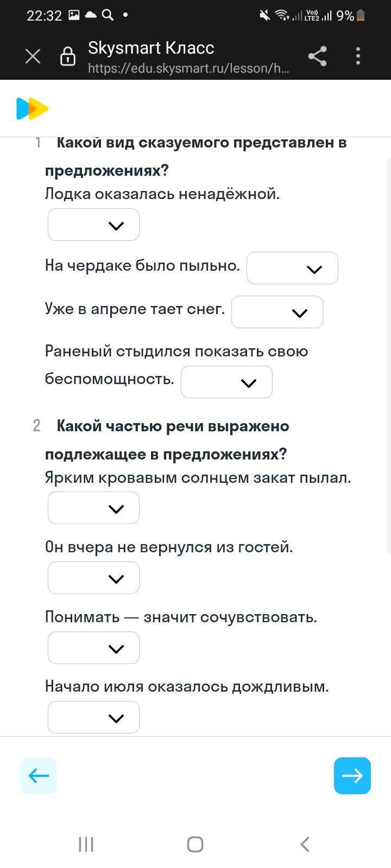Tap Android home button
The image size is (391, 868).
195,844
